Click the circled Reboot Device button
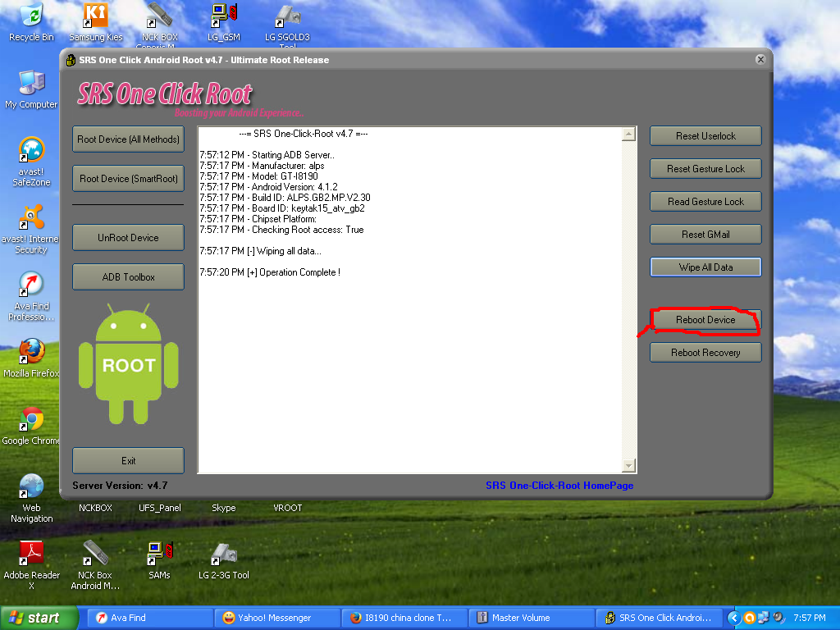Image resolution: width=840 pixels, height=630 pixels. (x=705, y=319)
